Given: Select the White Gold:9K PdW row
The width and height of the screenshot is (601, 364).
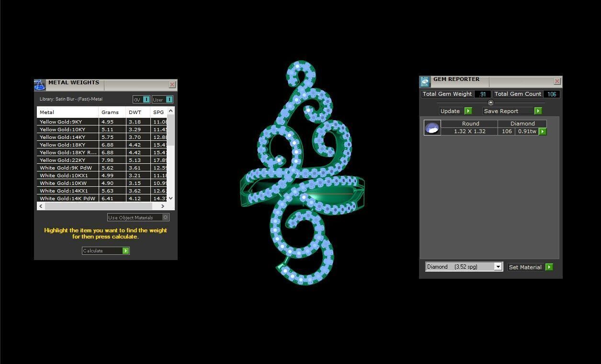Looking at the screenshot, I should (x=102, y=168).
